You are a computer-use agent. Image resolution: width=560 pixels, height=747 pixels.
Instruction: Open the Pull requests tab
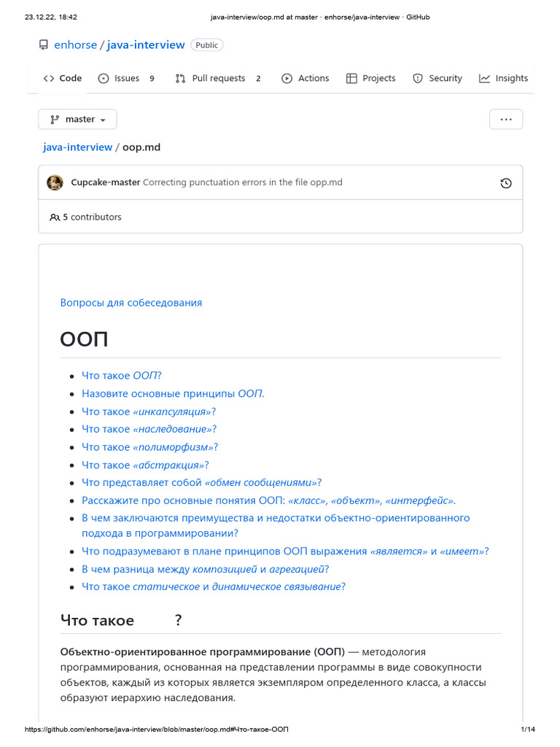pyautogui.click(x=217, y=79)
